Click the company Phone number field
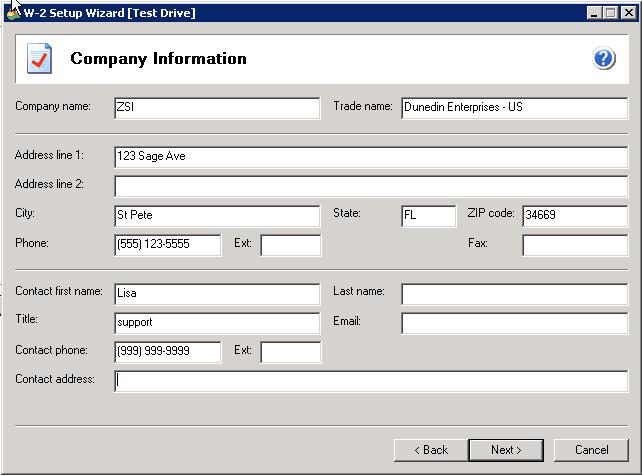Screen dimensions: 642x476 167,245
